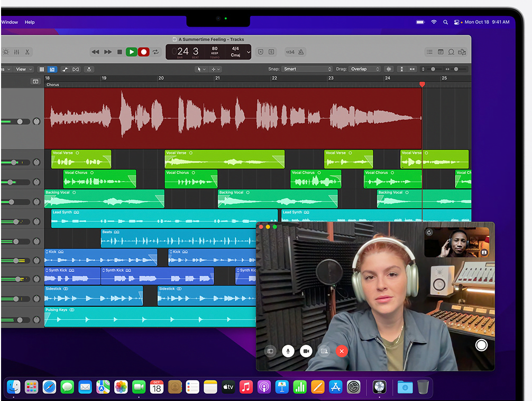Rewind the Logic Pro project
The height and width of the screenshot is (401, 532).
pyautogui.click(x=95, y=52)
